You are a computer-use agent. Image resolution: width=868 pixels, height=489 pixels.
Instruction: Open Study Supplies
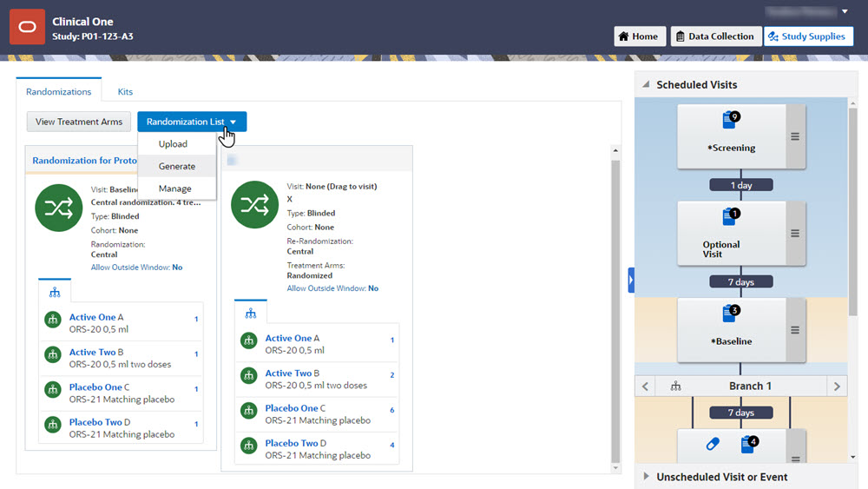[x=808, y=36]
